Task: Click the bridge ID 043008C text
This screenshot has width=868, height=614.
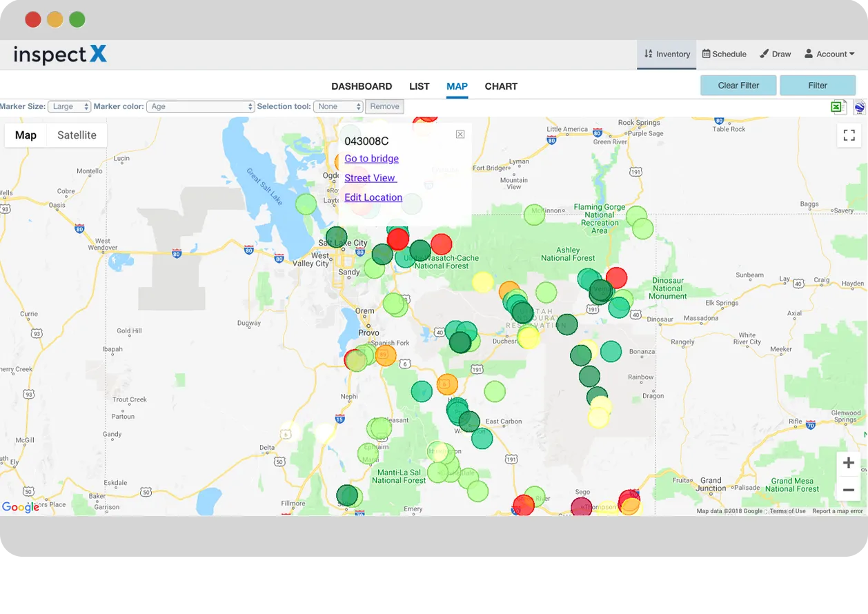Action: click(x=366, y=141)
